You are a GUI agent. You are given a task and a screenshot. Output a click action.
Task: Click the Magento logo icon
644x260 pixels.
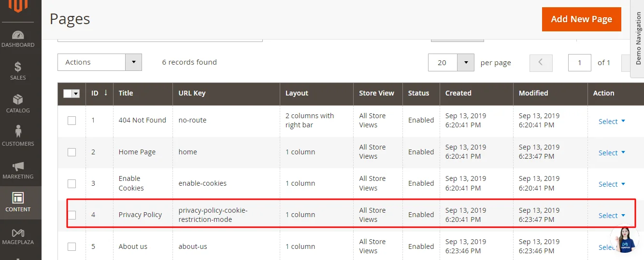[18, 6]
